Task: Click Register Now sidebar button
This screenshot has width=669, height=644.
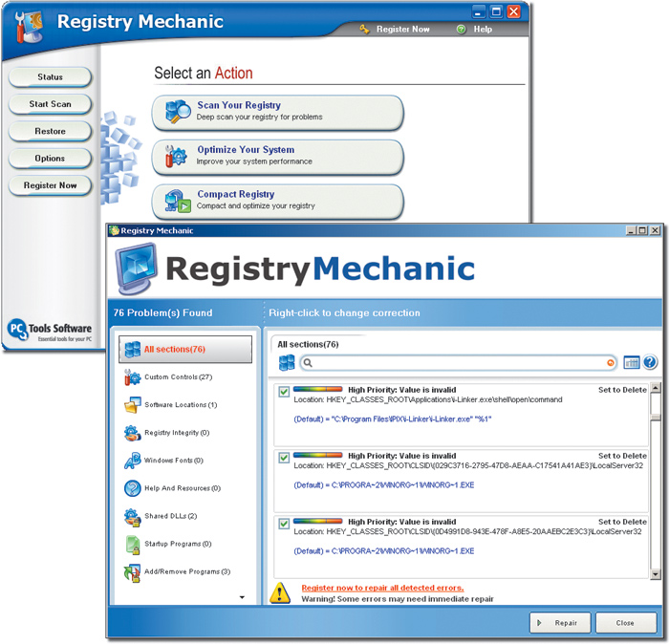Action: [x=50, y=185]
